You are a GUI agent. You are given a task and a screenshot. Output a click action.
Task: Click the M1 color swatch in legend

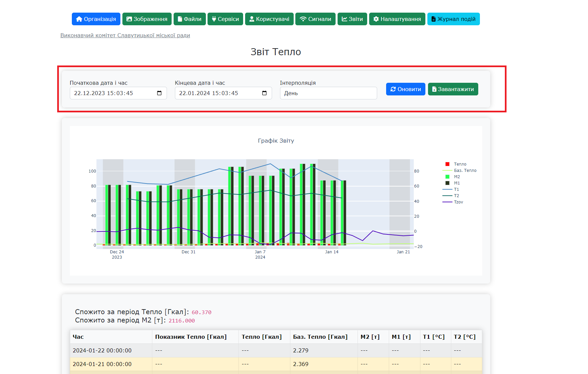pos(447,183)
